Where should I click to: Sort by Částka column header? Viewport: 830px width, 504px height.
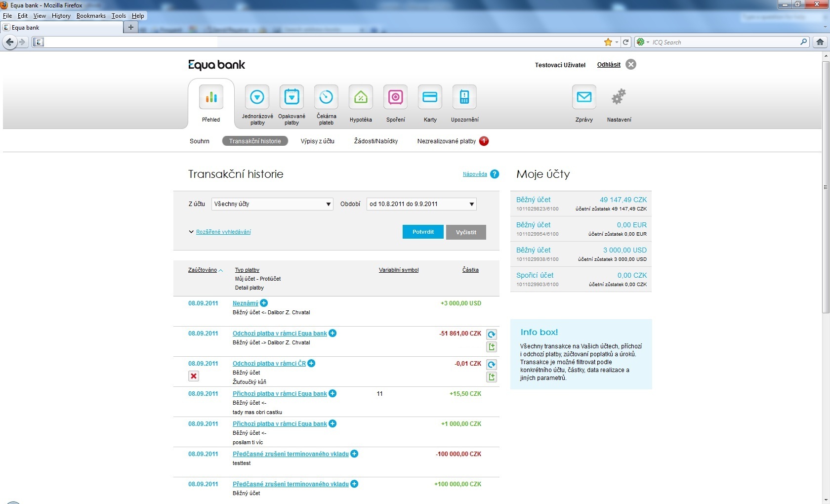pyautogui.click(x=470, y=270)
